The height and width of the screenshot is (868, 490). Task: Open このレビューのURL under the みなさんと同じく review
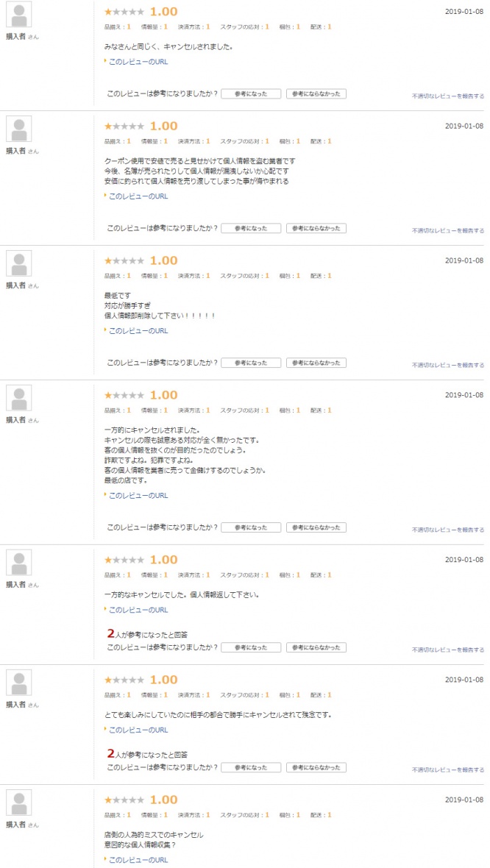[x=138, y=62]
